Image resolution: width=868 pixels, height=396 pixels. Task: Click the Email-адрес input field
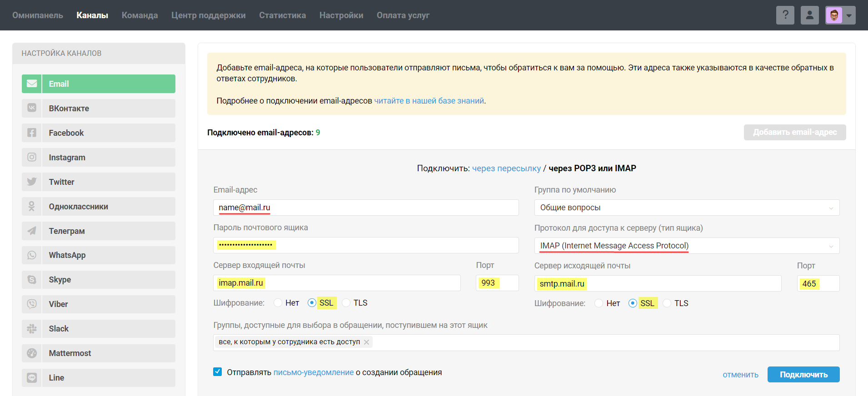point(366,208)
